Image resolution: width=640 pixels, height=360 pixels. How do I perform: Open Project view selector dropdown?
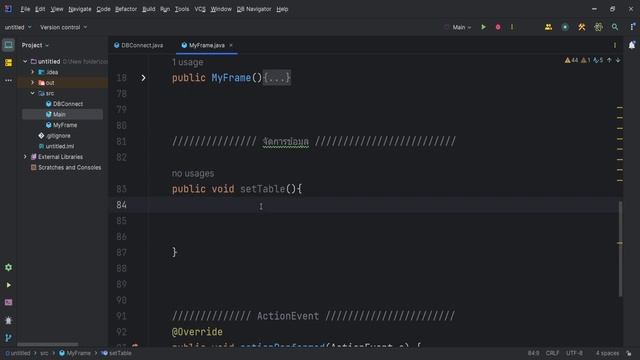(35, 45)
